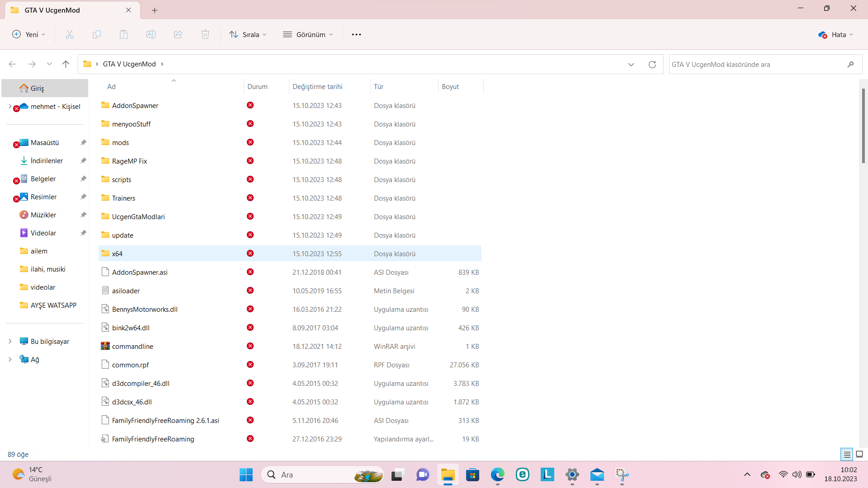Click the Rename toolbar icon
The height and width of the screenshot is (488, 868).
coord(151,34)
